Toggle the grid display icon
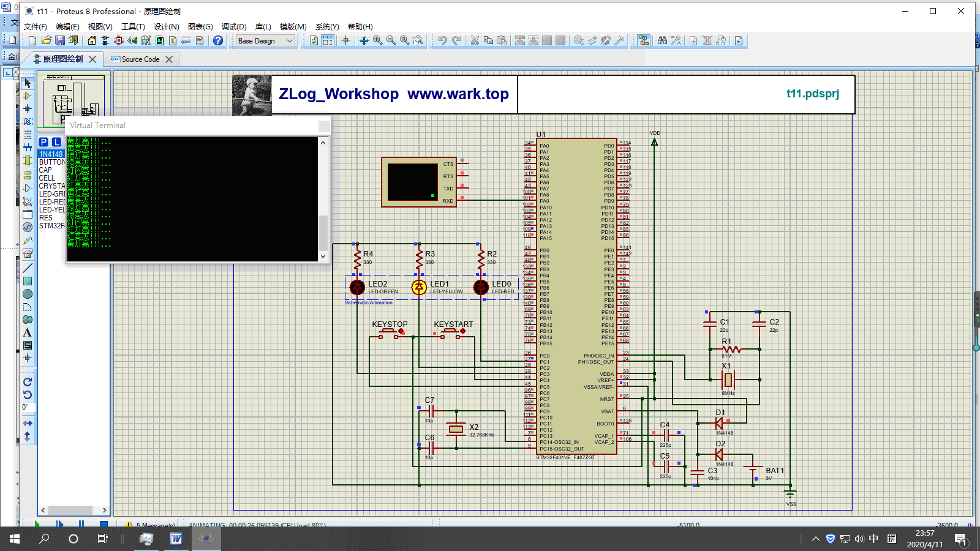The width and height of the screenshot is (980, 551). [x=328, y=40]
